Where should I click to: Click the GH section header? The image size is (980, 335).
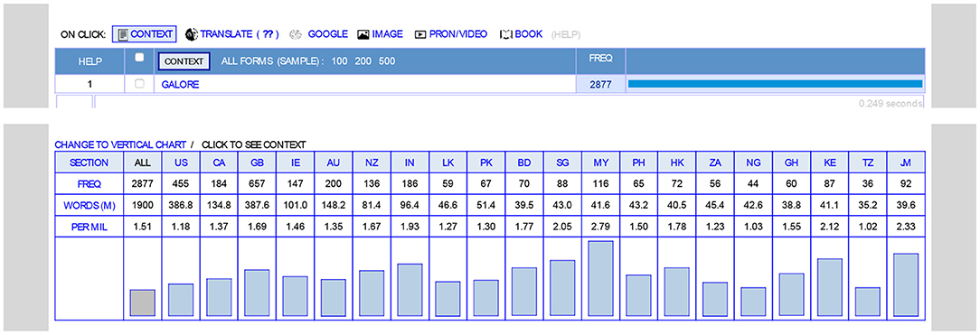tap(792, 163)
